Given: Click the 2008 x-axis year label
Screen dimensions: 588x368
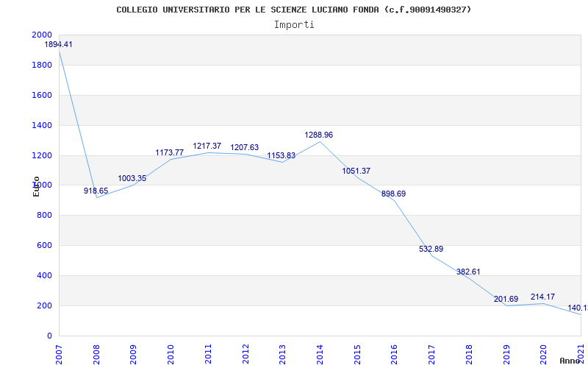Looking at the screenshot, I should pyautogui.click(x=96, y=355).
